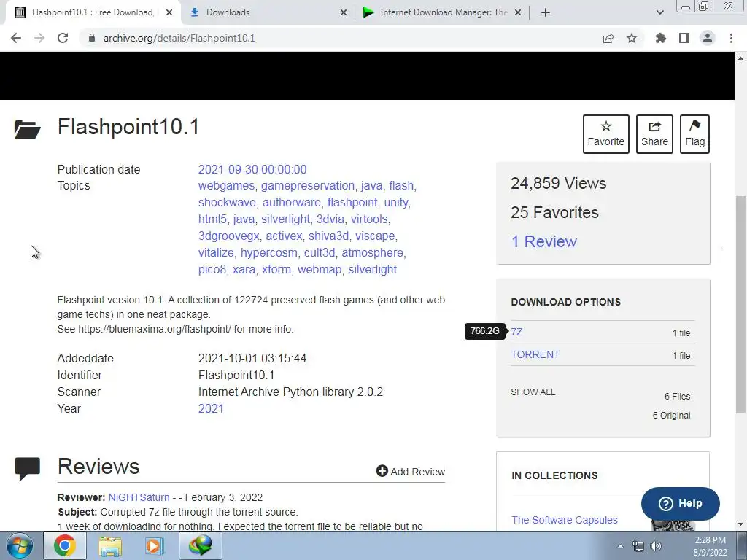The image size is (747, 560).
Task: Open the virtools topic link
Action: click(x=369, y=219)
